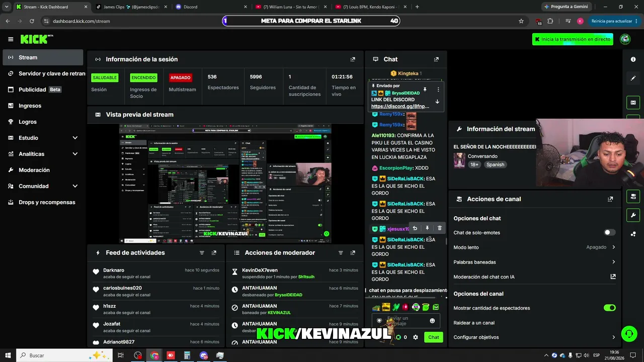Switch to the James Clips TikTok tab

point(132,7)
